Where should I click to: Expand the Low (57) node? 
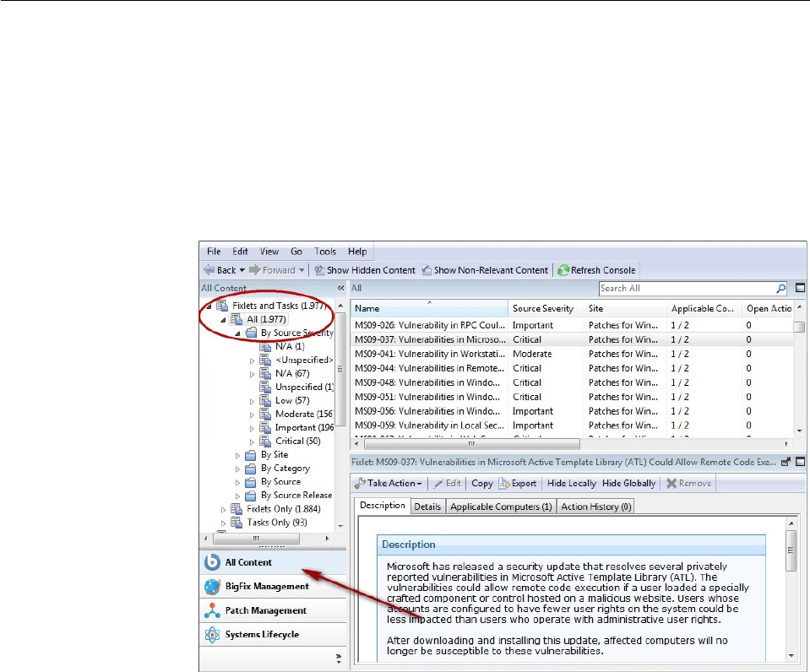tap(252, 401)
